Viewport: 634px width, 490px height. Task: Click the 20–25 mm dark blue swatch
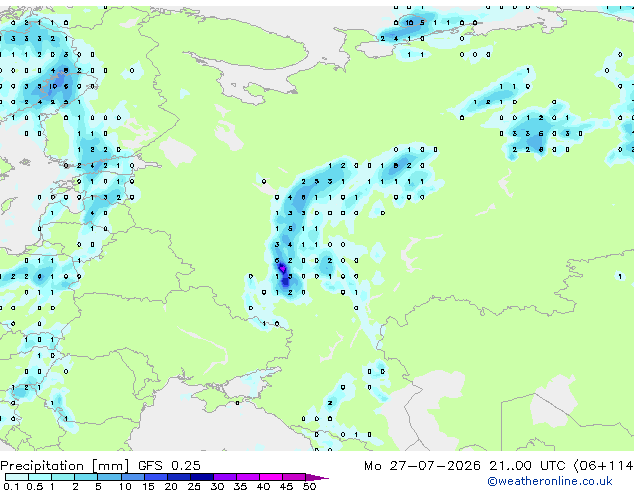pyautogui.click(x=178, y=477)
